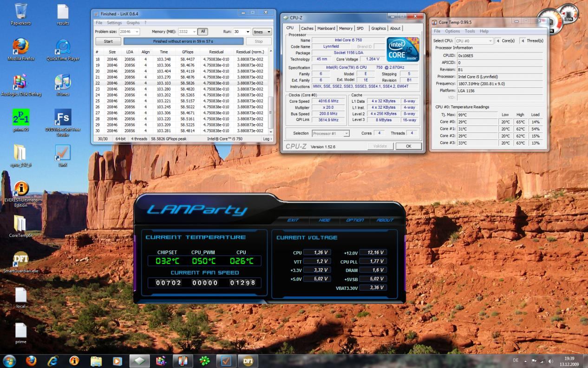Launch the prime95 desktop icon
This screenshot has height=368, width=588.
[x=21, y=120]
